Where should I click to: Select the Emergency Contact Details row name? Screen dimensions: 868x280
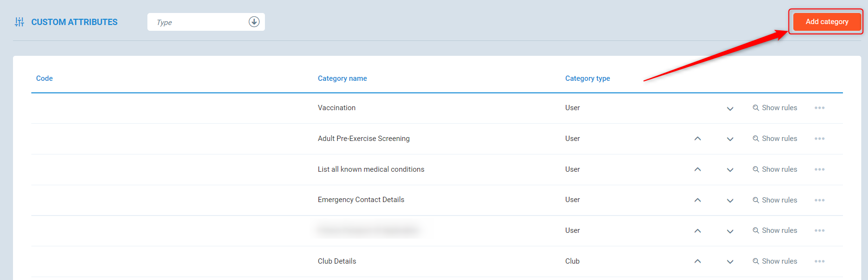point(361,200)
